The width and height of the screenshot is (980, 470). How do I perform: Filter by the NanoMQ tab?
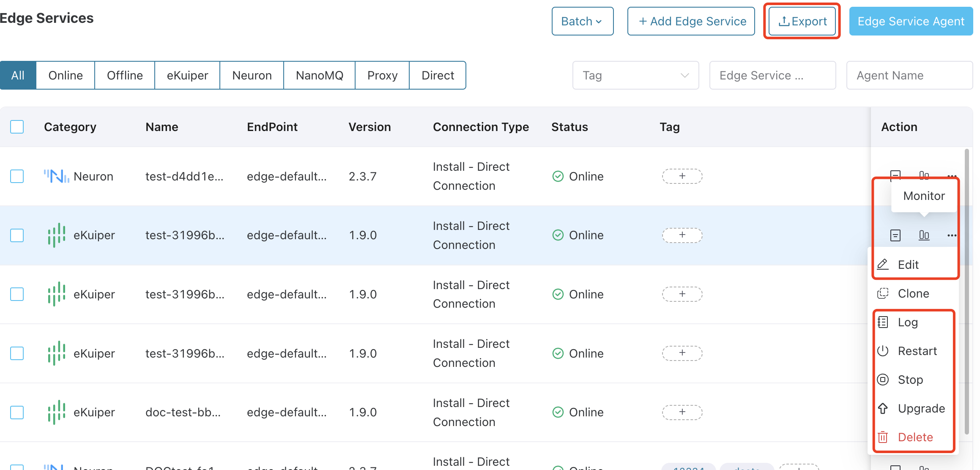(x=320, y=75)
